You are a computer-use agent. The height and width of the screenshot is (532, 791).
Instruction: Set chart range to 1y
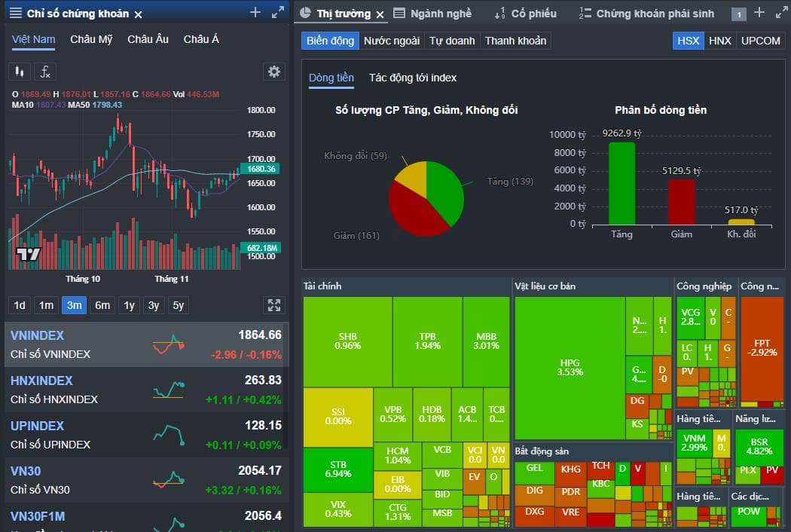129,305
